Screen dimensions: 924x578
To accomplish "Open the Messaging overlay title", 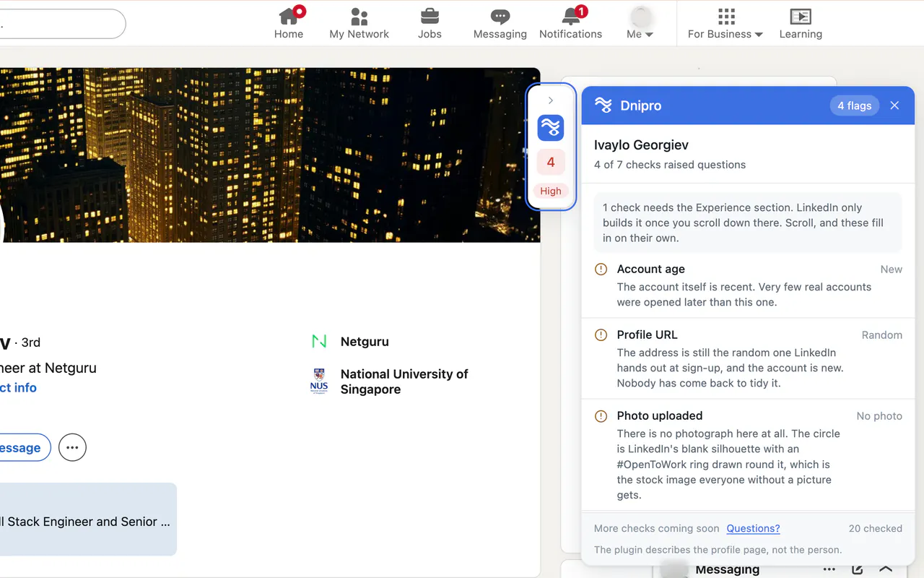I will pyautogui.click(x=728, y=570).
